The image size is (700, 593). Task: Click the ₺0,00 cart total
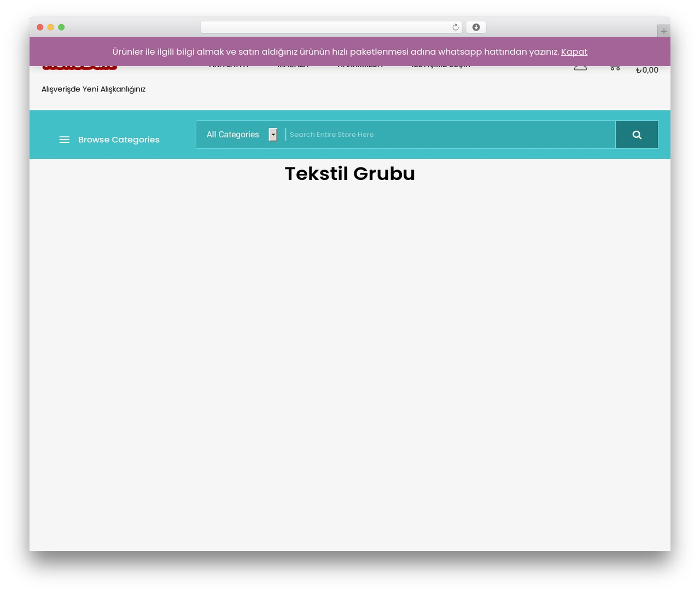click(647, 70)
